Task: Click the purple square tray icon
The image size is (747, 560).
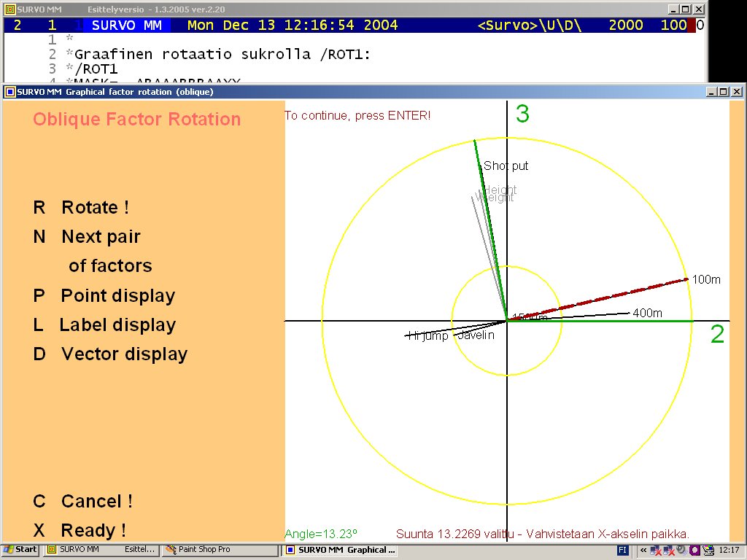Action: pyautogui.click(x=694, y=550)
